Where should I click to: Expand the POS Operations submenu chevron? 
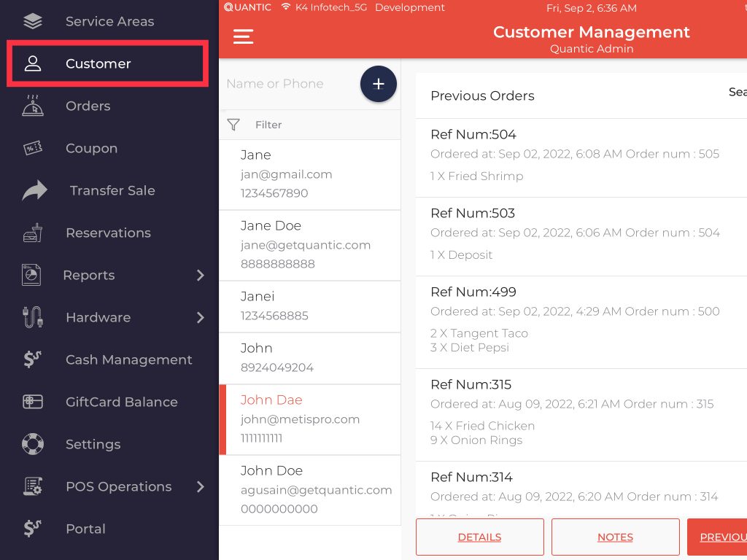point(201,486)
